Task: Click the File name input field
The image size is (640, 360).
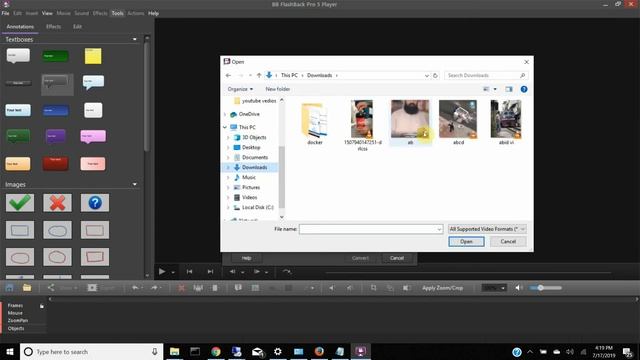Action: click(371, 229)
